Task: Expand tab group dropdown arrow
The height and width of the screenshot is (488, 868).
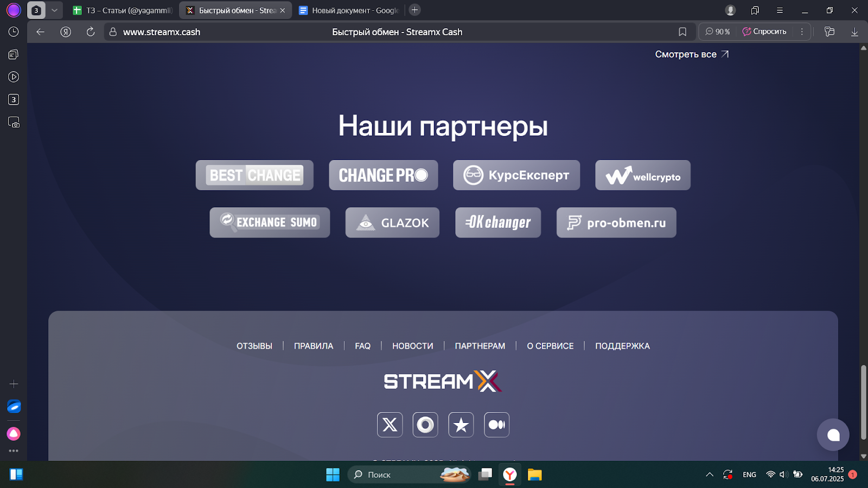Action: [x=54, y=10]
